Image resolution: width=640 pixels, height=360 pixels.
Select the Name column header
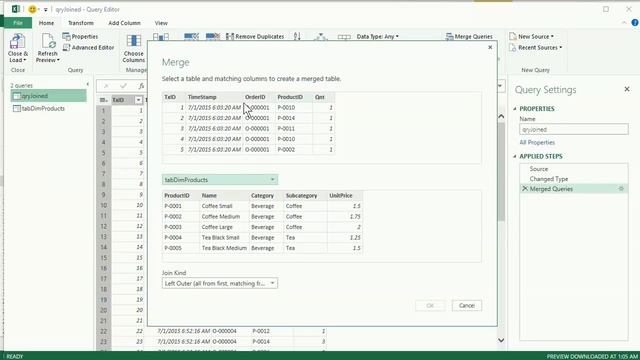point(224,196)
